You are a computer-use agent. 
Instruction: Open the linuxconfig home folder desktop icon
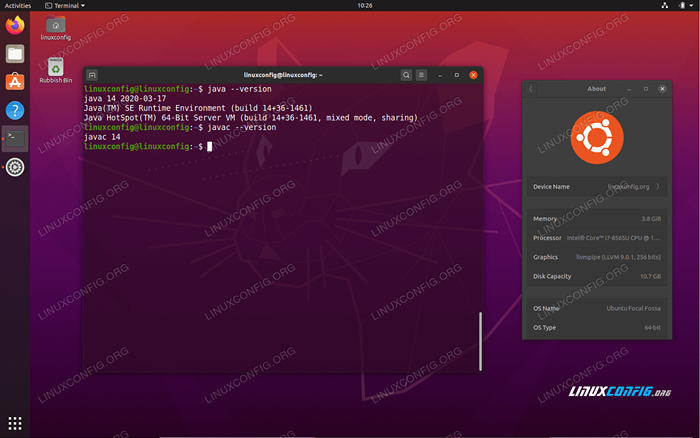pyautogui.click(x=56, y=29)
